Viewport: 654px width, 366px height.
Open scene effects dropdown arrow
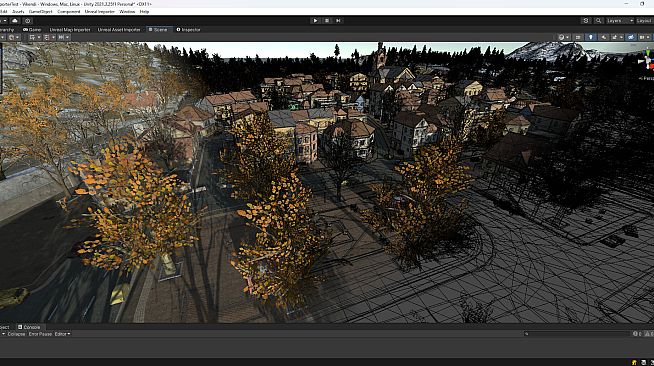coord(621,37)
